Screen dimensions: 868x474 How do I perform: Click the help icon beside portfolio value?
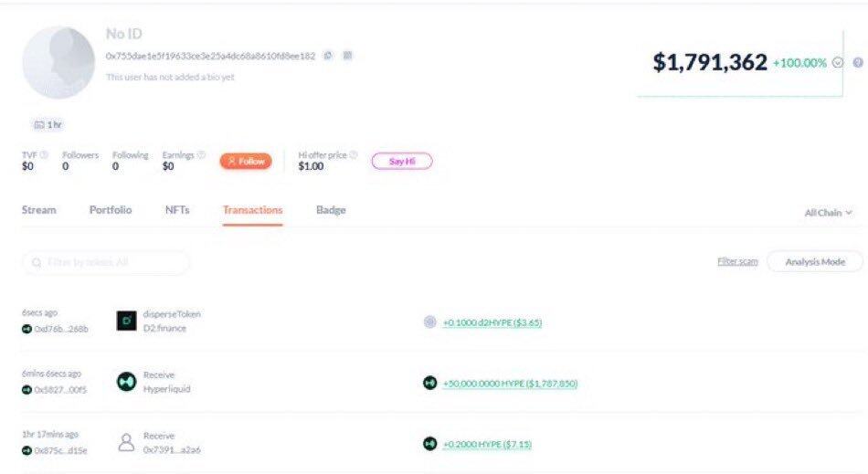click(858, 63)
